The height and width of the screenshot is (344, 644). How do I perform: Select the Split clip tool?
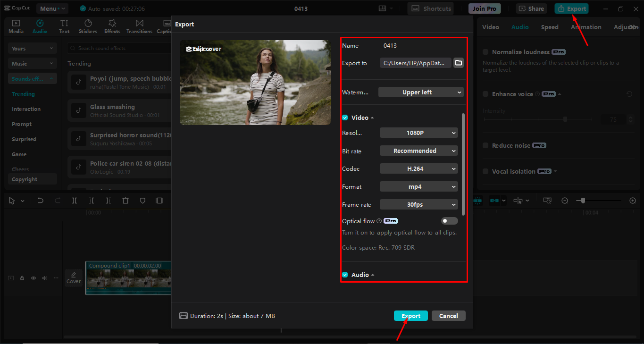coord(74,201)
